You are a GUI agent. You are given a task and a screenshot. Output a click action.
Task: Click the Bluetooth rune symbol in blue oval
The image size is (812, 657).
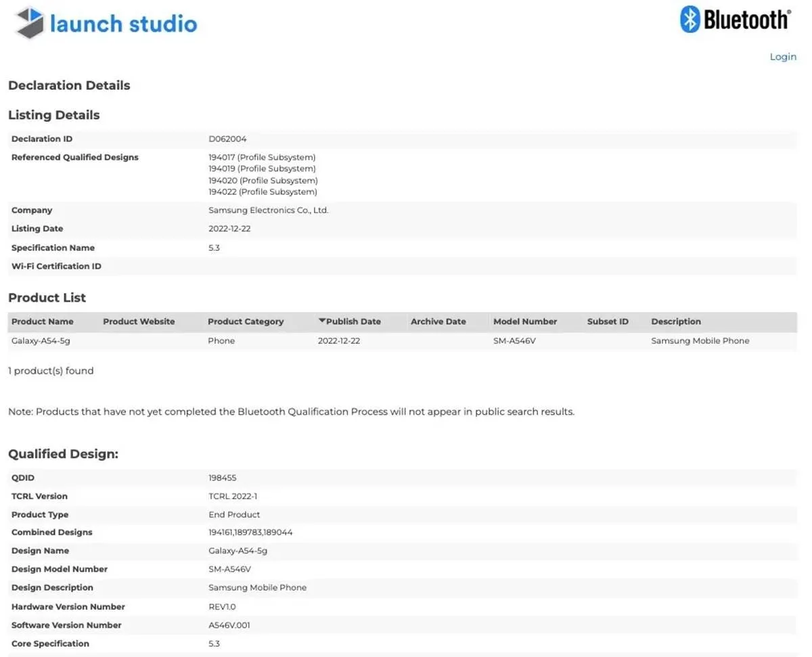tap(689, 20)
